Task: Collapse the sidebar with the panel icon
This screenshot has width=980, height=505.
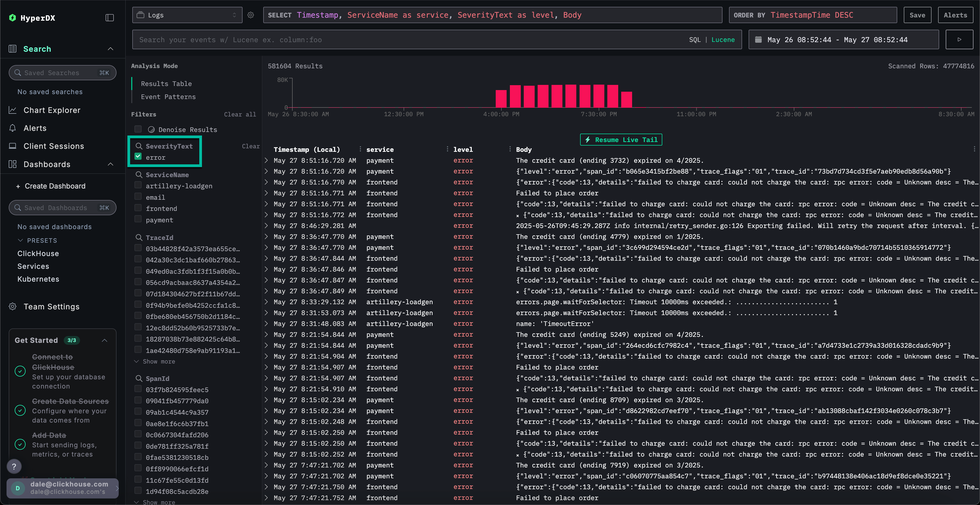Action: pos(109,18)
